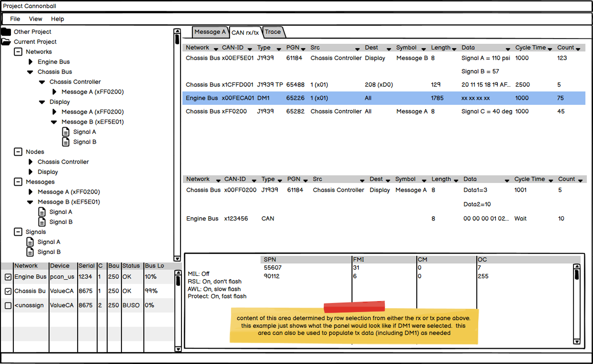Image resolution: width=593 pixels, height=364 pixels.
Task: Collapse the Signals group minus icon
Action: tap(18, 232)
